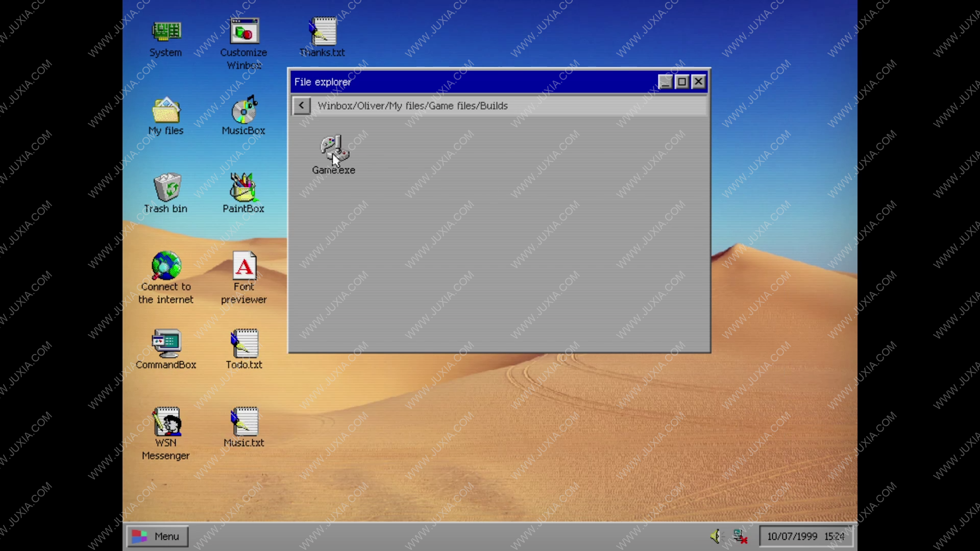Open Thanks.txt file
This screenshot has width=980, height=551.
point(322,37)
